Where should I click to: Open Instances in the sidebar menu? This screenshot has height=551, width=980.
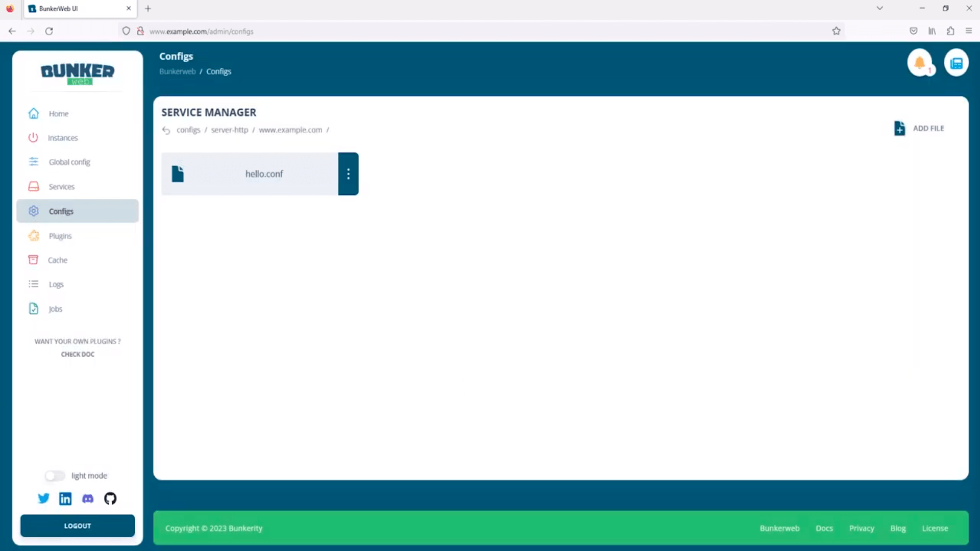coord(78,138)
